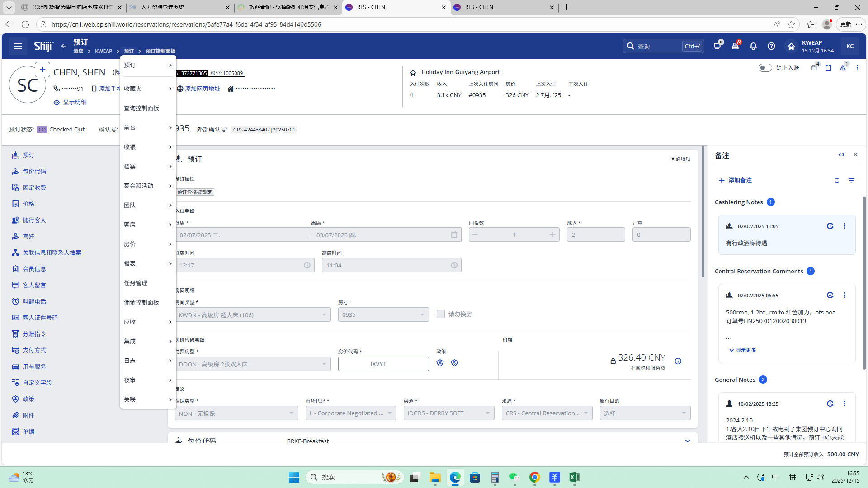The height and width of the screenshot is (488, 868).
Task: Click 添加备注 to add a note
Action: (x=735, y=180)
